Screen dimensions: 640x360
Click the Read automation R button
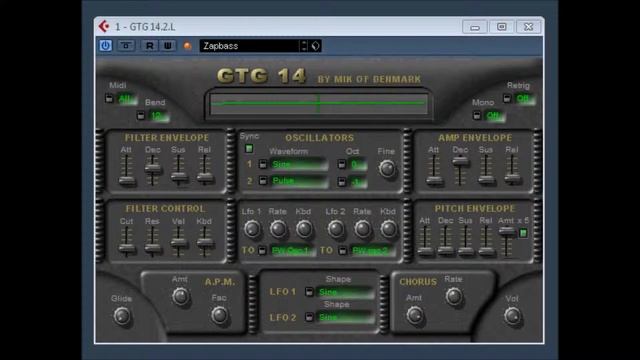(x=149, y=46)
